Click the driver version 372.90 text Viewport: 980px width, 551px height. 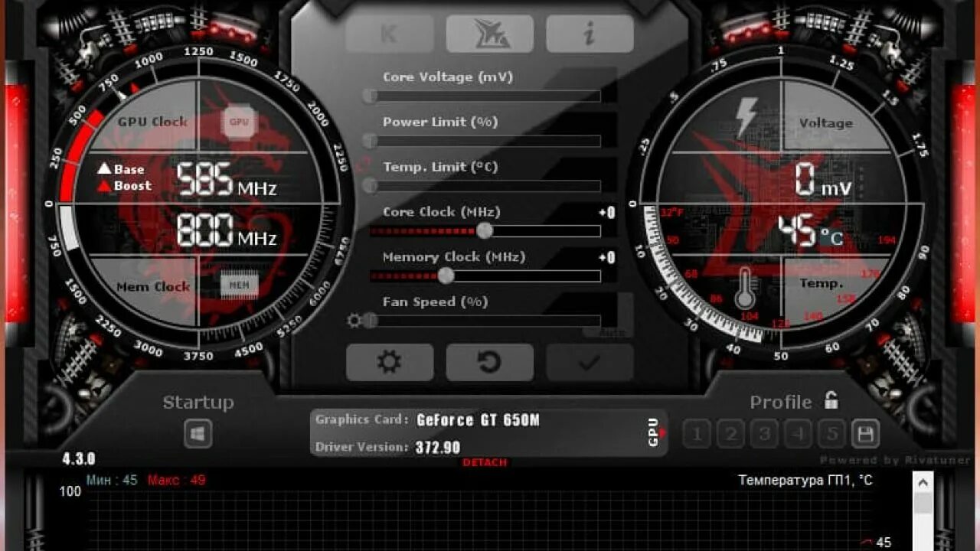(438, 448)
